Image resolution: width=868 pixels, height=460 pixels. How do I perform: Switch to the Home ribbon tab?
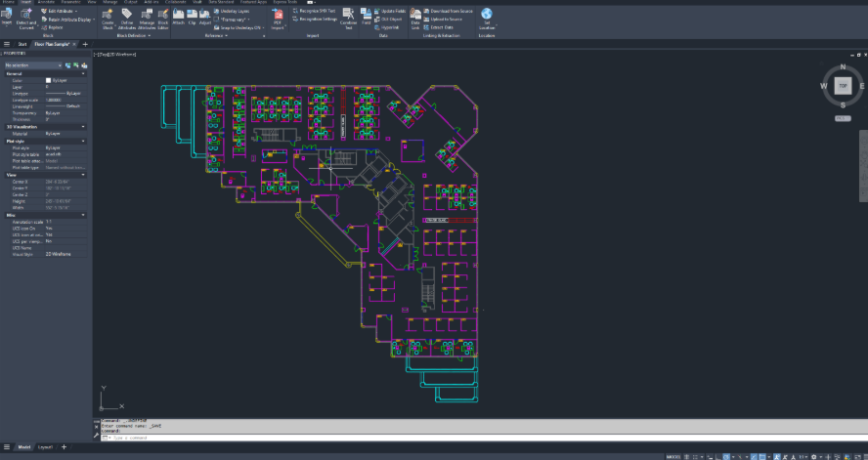coord(8,2)
